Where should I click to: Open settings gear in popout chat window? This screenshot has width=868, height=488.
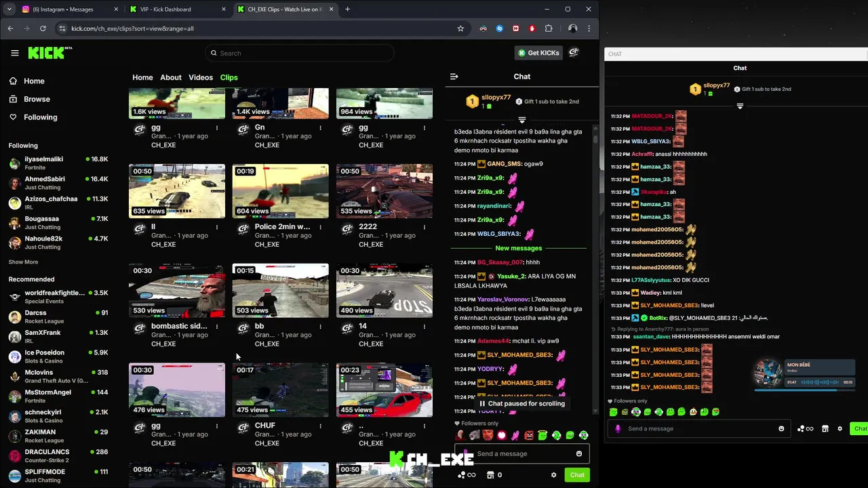point(840,428)
